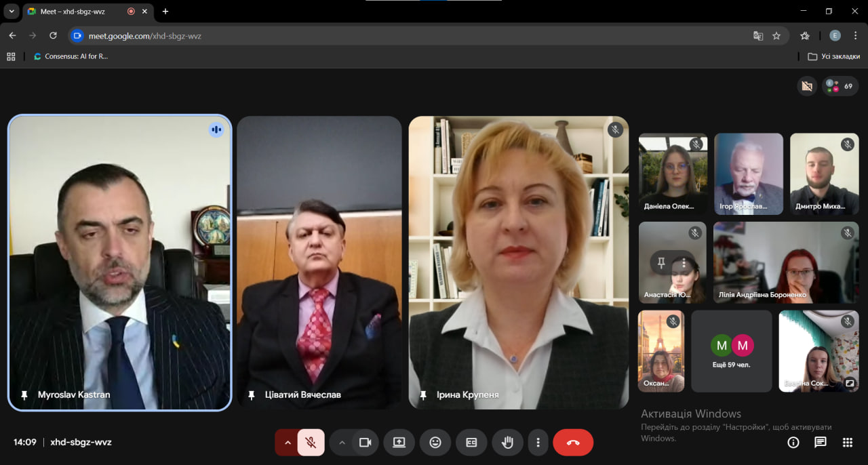Screen dimensions: 868x465
Task: Open meeting details info icon
Action: pyautogui.click(x=793, y=443)
